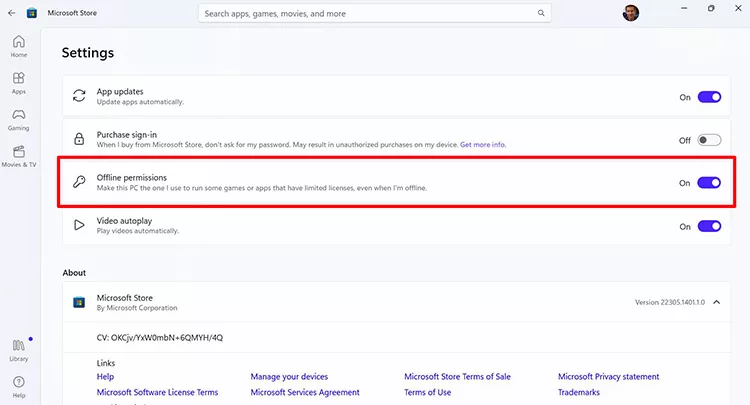Open Movies & TV section
The height and width of the screenshot is (405, 750).
(19, 155)
